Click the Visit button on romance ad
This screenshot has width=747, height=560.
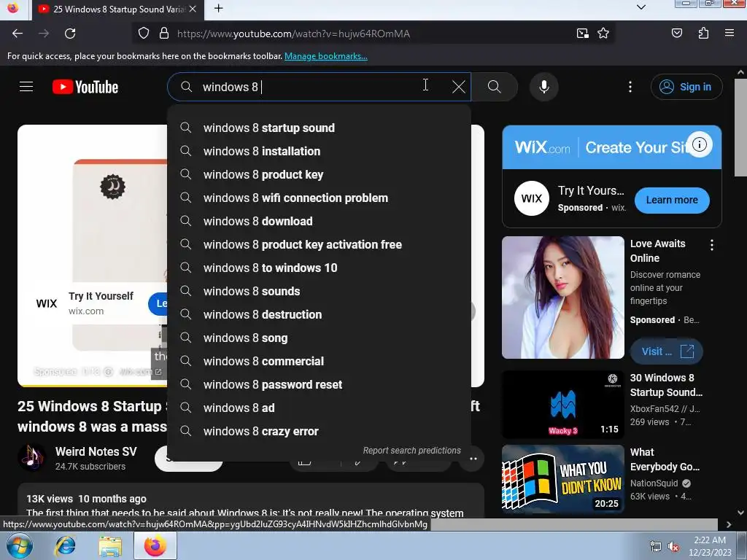(667, 351)
